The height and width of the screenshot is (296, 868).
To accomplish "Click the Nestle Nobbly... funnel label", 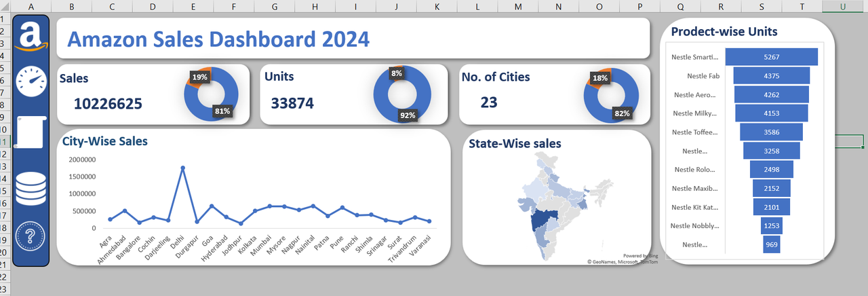I will 694,225.
